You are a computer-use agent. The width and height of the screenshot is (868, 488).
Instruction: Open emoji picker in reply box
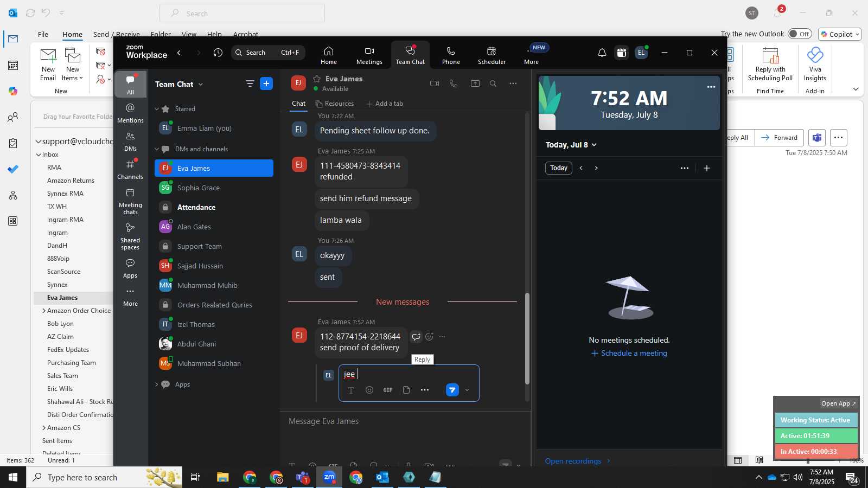pyautogui.click(x=369, y=390)
